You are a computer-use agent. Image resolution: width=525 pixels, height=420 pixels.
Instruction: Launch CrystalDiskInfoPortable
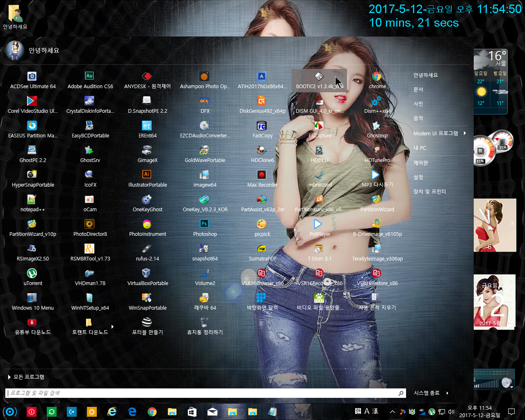90,105
